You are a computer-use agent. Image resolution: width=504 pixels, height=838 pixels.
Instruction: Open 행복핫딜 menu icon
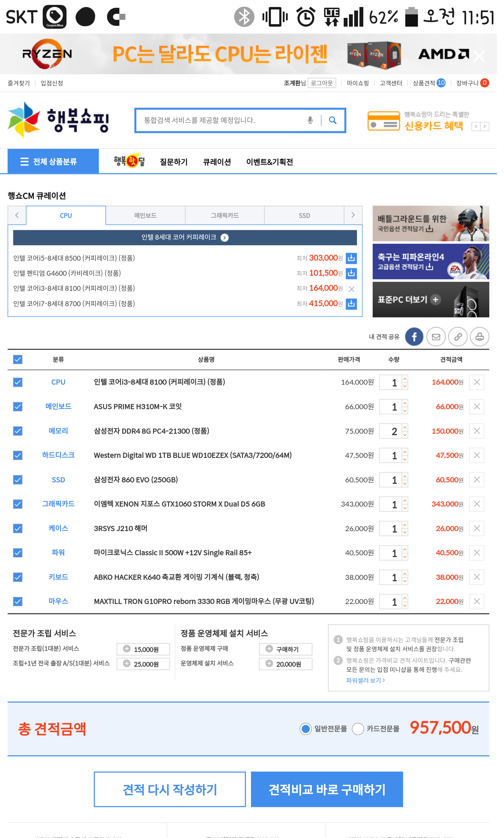tap(129, 161)
